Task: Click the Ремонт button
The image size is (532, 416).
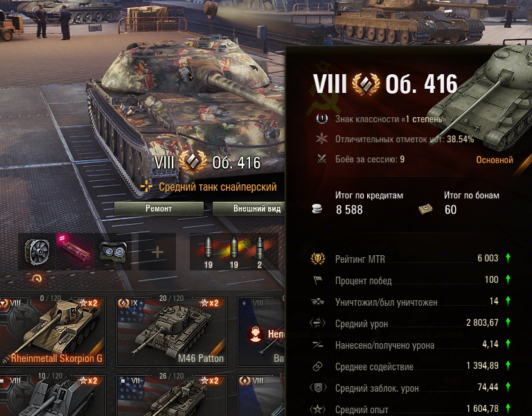Action: 159,209
